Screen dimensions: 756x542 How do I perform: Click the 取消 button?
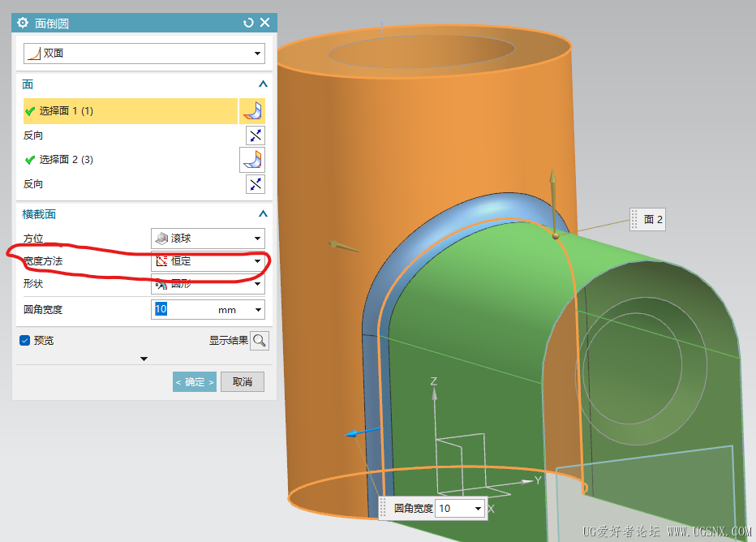pos(243,382)
